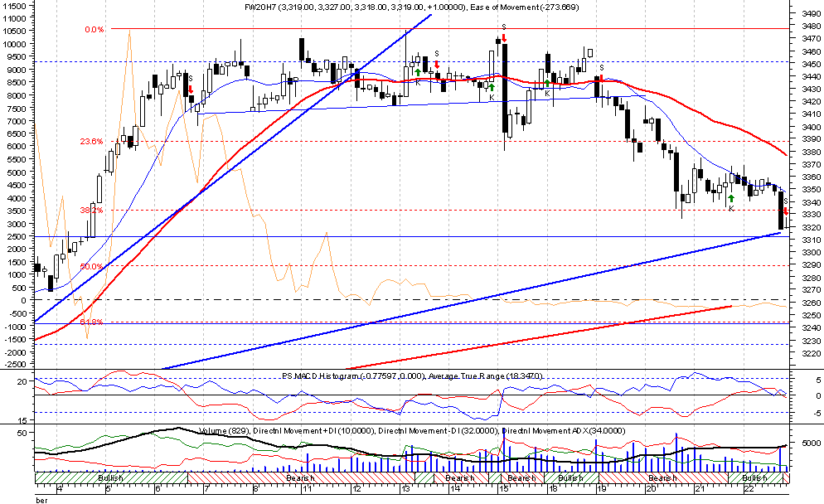Click the PS MACD Histogram indicator title
This screenshot has width=824, height=504.
coord(413,376)
